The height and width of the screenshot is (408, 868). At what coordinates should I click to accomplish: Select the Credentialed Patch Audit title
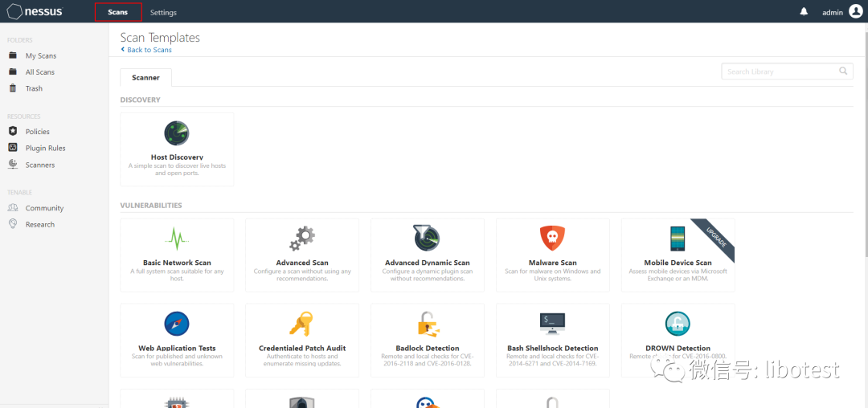click(x=302, y=349)
